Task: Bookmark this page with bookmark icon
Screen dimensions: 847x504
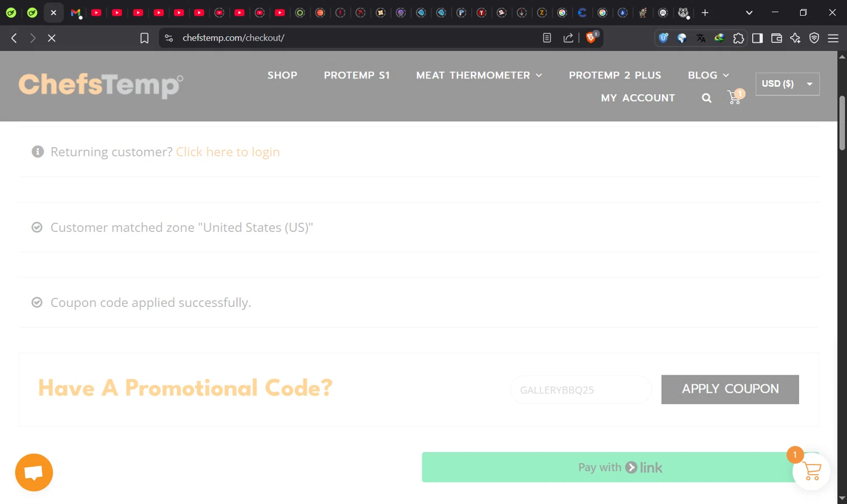Action: 145,38
